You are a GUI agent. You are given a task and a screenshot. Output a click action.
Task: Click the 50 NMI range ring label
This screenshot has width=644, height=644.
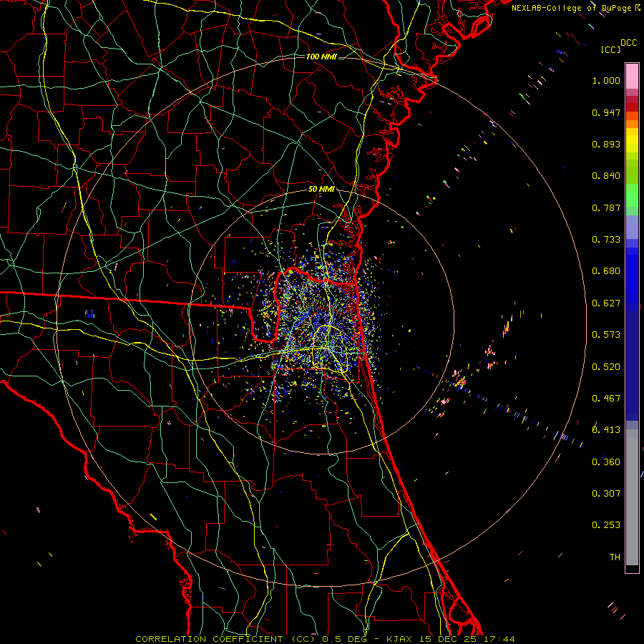(321, 190)
